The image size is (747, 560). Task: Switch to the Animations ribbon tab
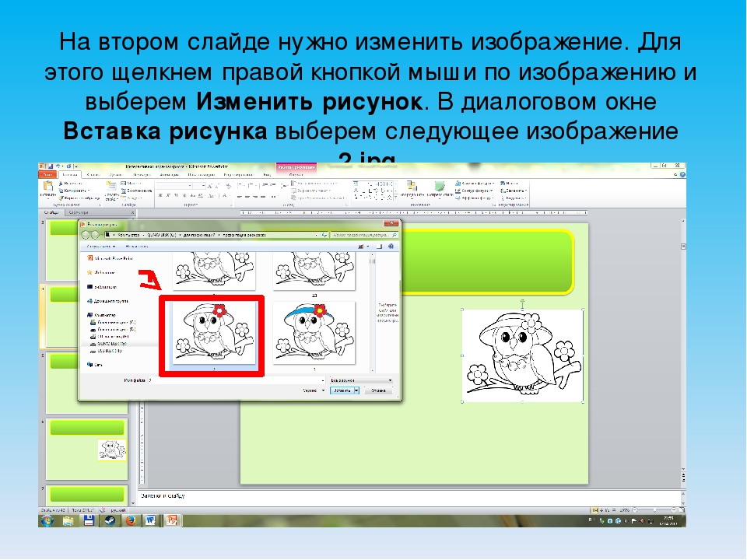(x=170, y=175)
